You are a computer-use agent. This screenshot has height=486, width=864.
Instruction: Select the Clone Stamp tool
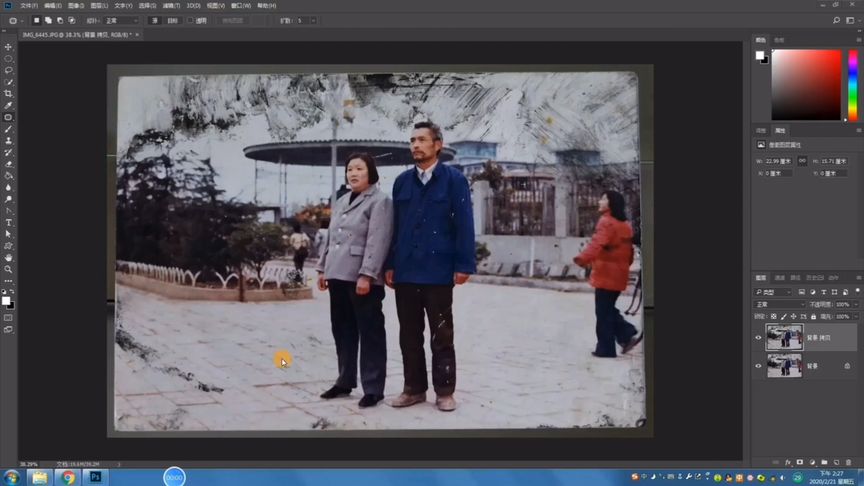[8, 141]
